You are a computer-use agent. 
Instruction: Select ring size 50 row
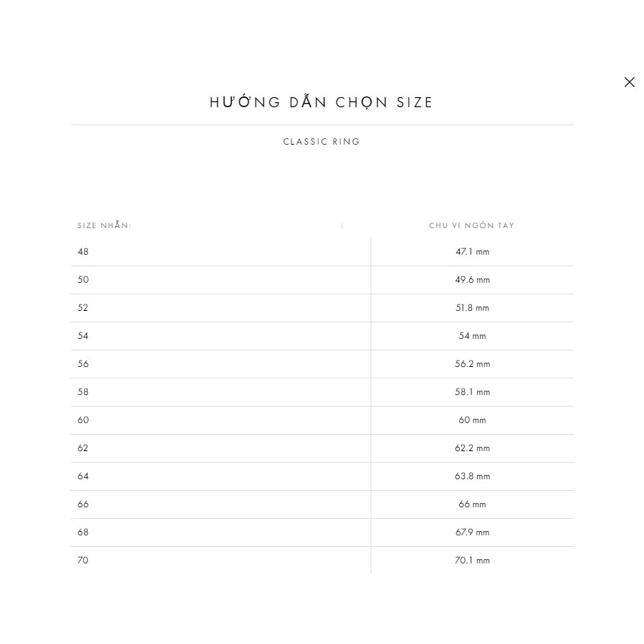pyautogui.click(x=83, y=280)
